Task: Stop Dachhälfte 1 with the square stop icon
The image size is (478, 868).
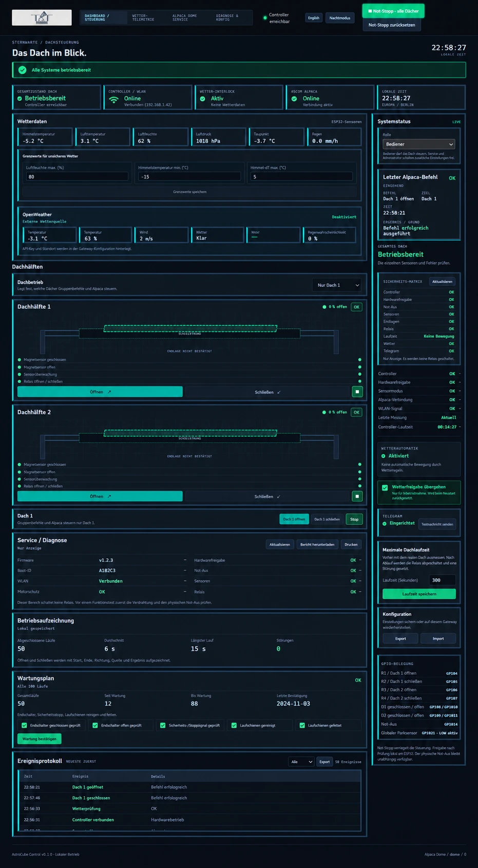Action: 357,392
